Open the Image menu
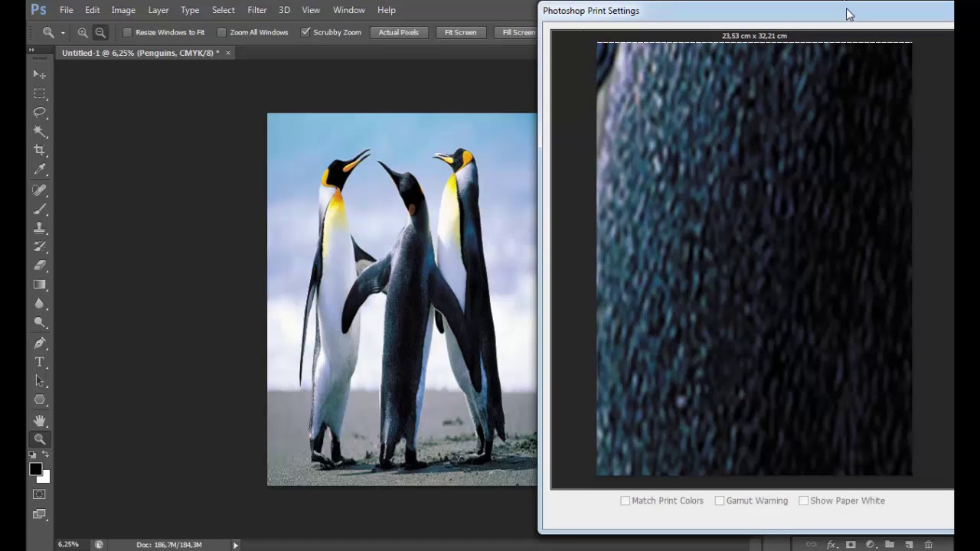 123,10
